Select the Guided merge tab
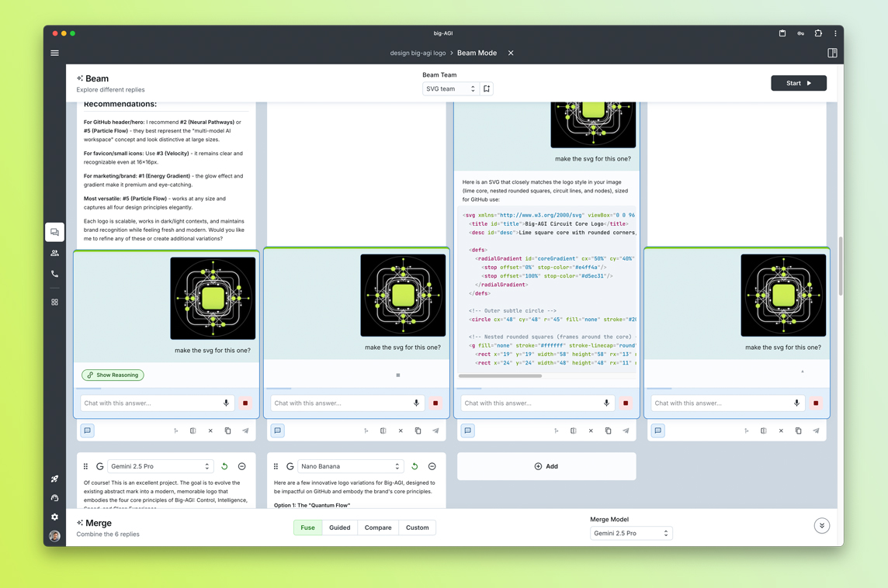The width and height of the screenshot is (888, 588). click(340, 527)
